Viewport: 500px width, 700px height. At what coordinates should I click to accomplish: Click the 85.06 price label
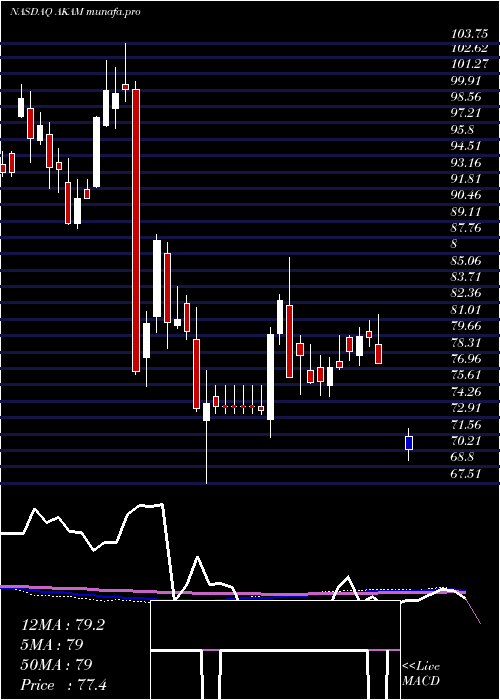coord(466,261)
